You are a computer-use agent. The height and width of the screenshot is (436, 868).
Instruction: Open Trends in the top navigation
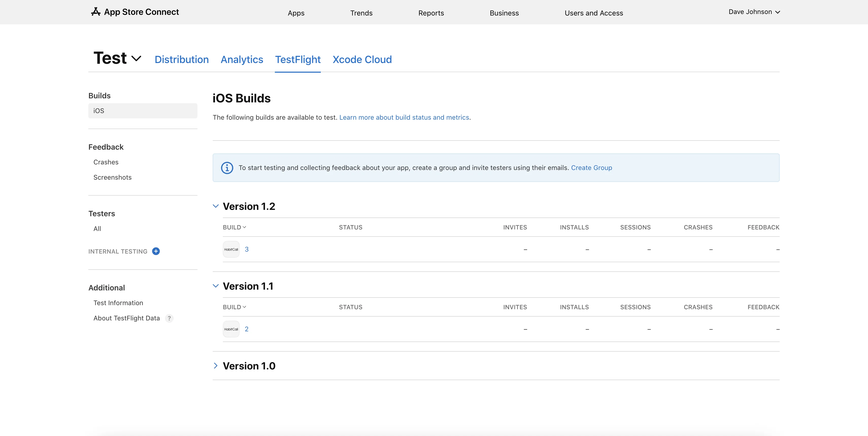[x=361, y=13]
